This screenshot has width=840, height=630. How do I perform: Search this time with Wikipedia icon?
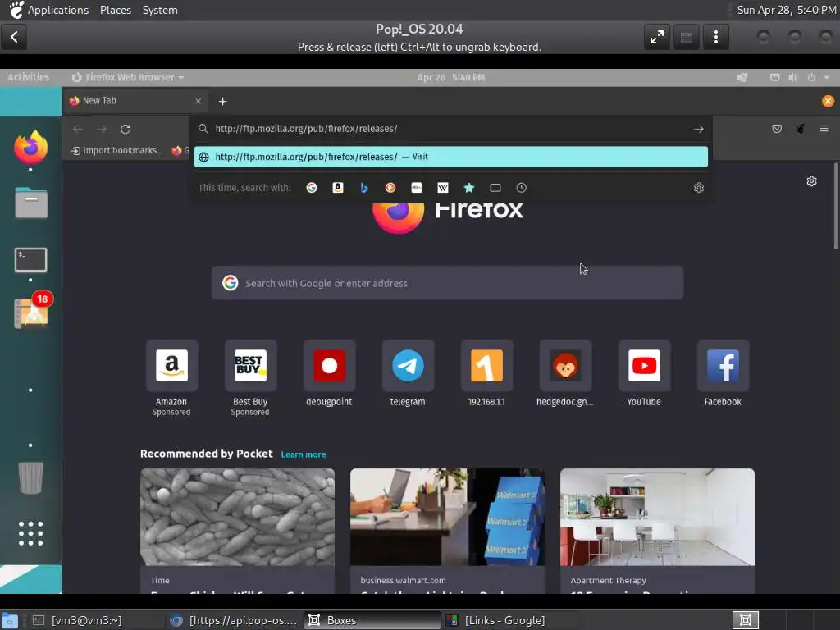[x=442, y=188]
